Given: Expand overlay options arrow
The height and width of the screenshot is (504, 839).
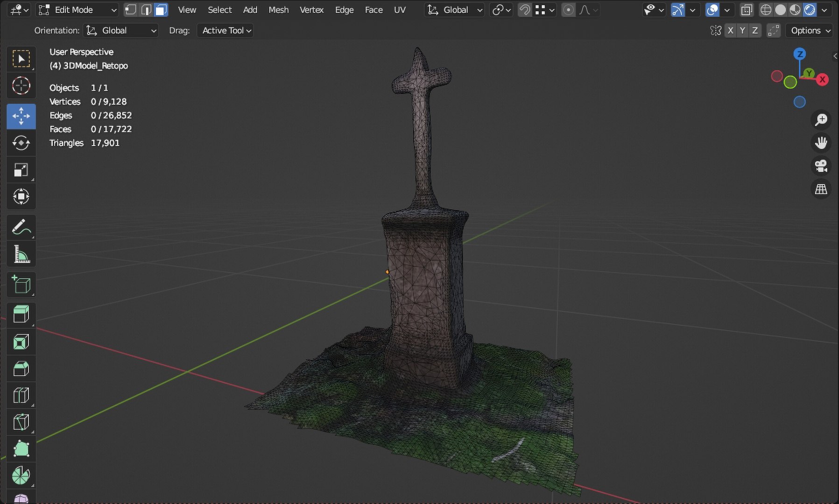Looking at the screenshot, I should 727,10.
